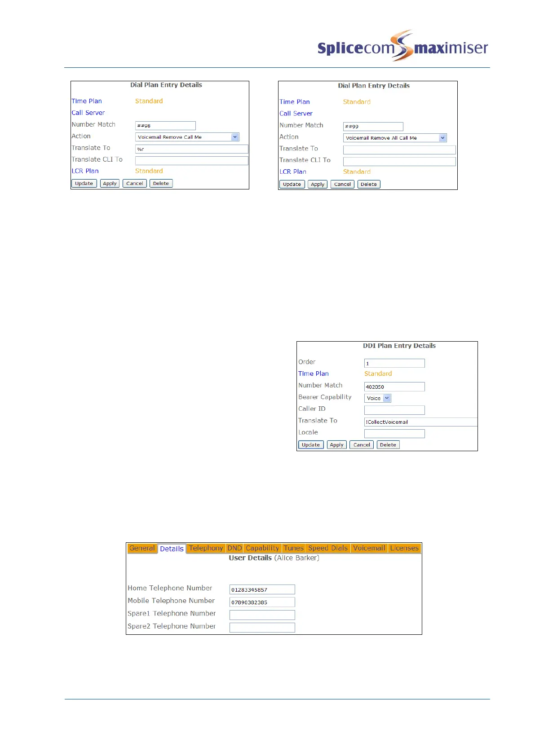The height and width of the screenshot is (756, 535).
Task: Click LCR Plan link in ##99 panel
Action: [293, 172]
